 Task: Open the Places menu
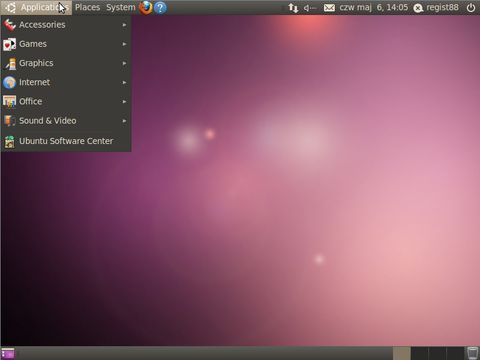click(x=87, y=7)
